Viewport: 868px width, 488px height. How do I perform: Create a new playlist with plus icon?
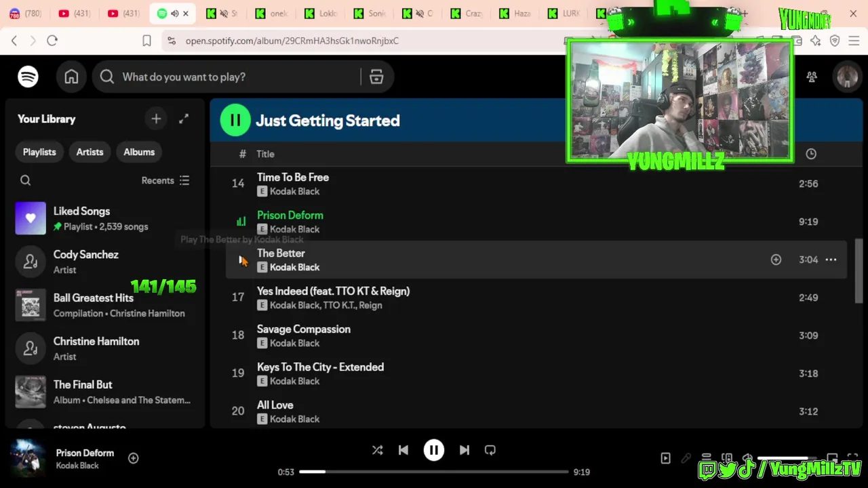156,119
